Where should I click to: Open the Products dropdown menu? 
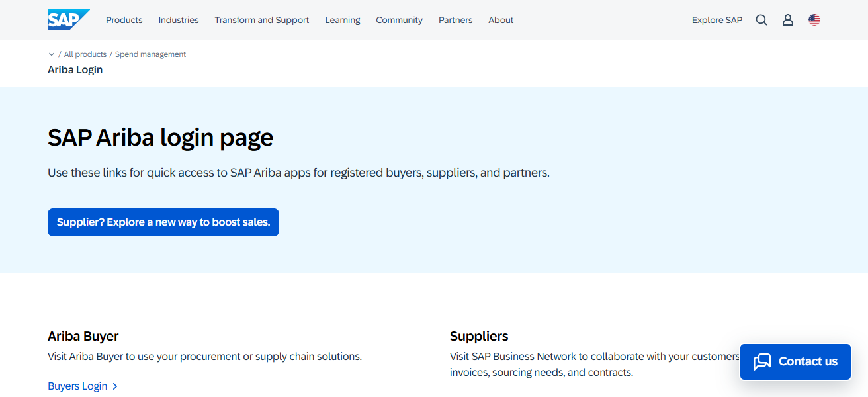click(x=124, y=20)
